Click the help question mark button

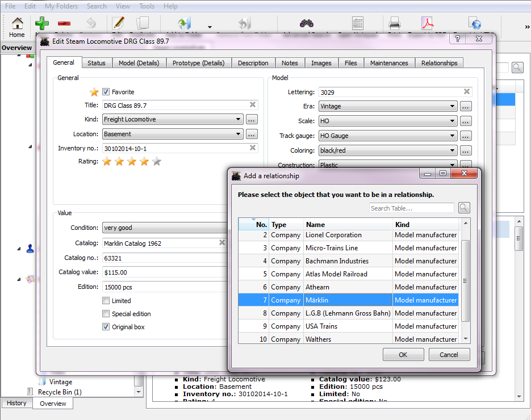click(x=458, y=39)
